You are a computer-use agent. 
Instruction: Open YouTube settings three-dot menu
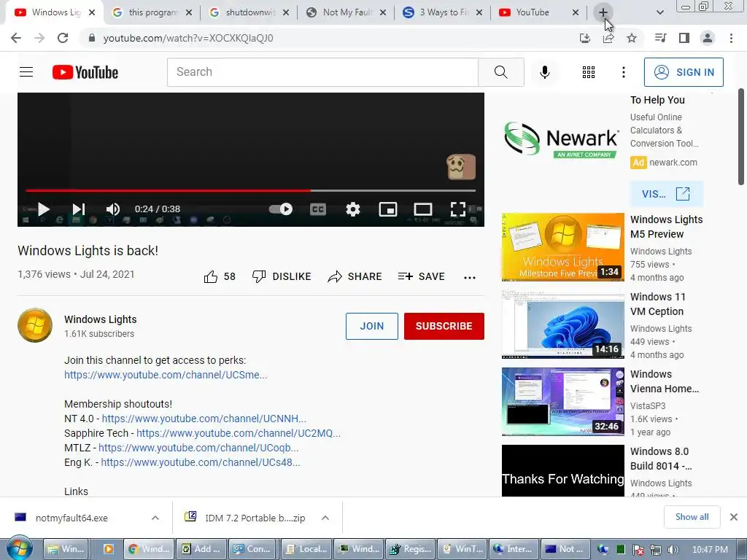(x=623, y=72)
